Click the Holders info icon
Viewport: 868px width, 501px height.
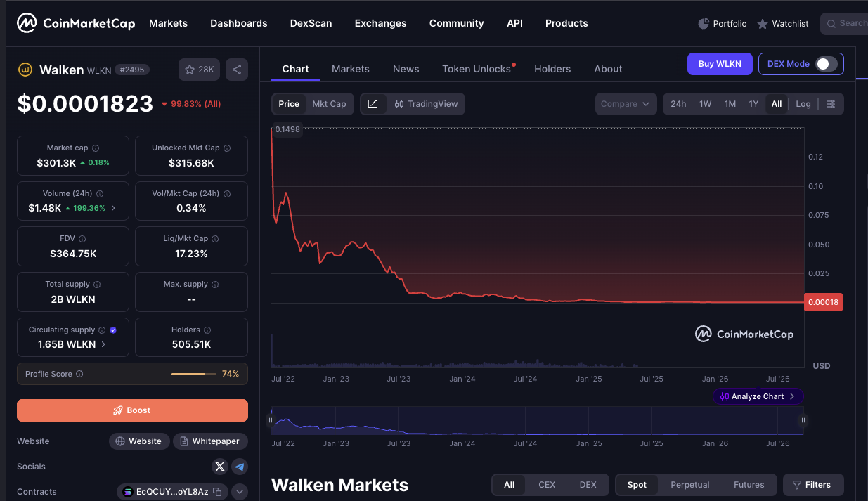[208, 330]
